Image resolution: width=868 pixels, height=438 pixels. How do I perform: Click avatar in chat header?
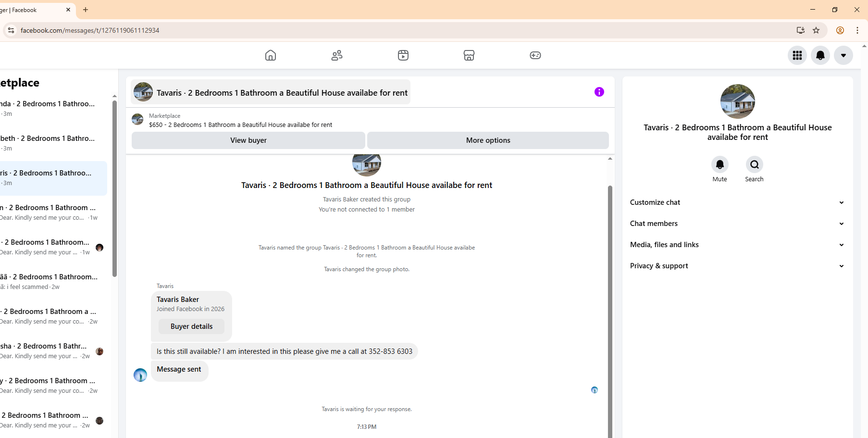point(143,92)
